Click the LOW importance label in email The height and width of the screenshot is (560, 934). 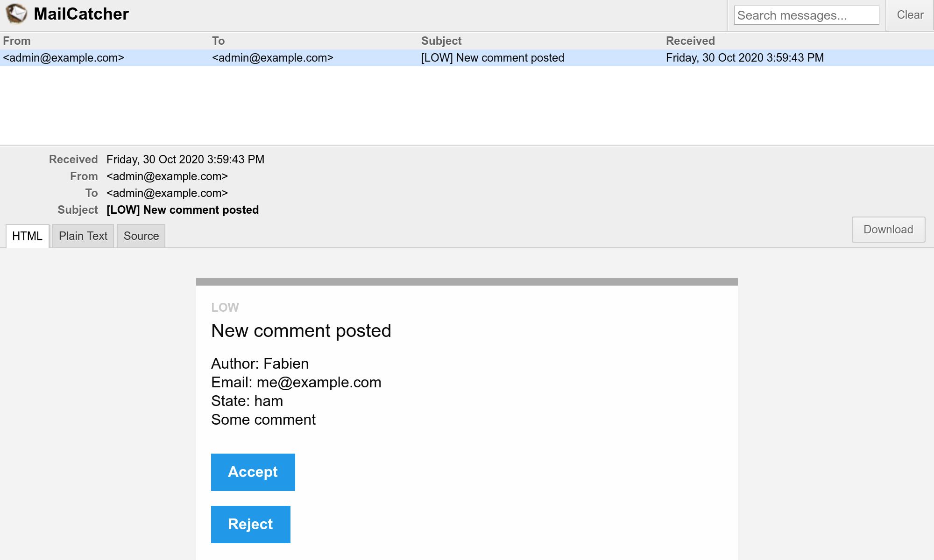coord(225,308)
